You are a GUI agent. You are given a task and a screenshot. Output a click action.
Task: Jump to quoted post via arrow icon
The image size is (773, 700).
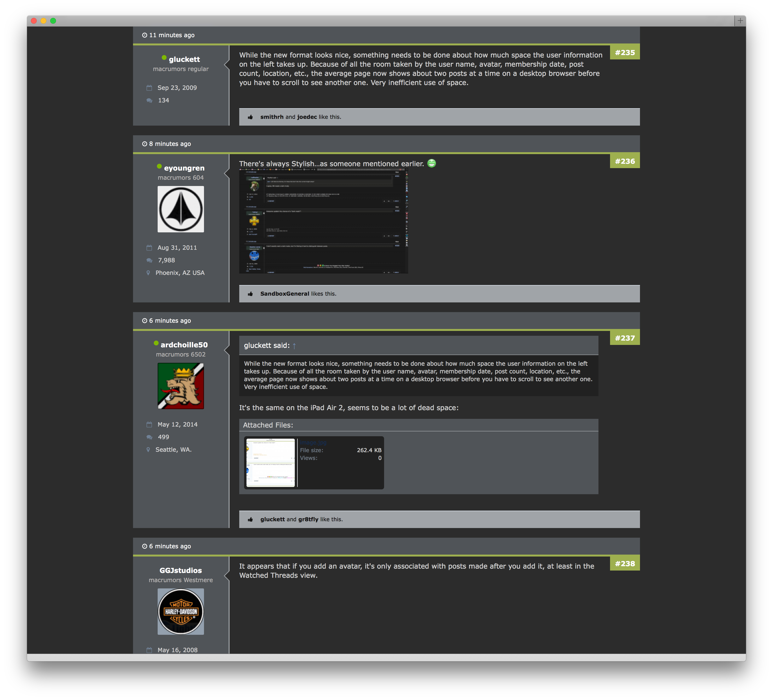[x=294, y=346]
